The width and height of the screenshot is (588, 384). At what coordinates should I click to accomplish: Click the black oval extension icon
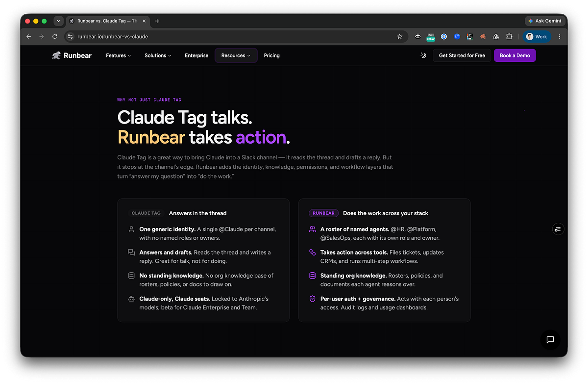coord(417,36)
